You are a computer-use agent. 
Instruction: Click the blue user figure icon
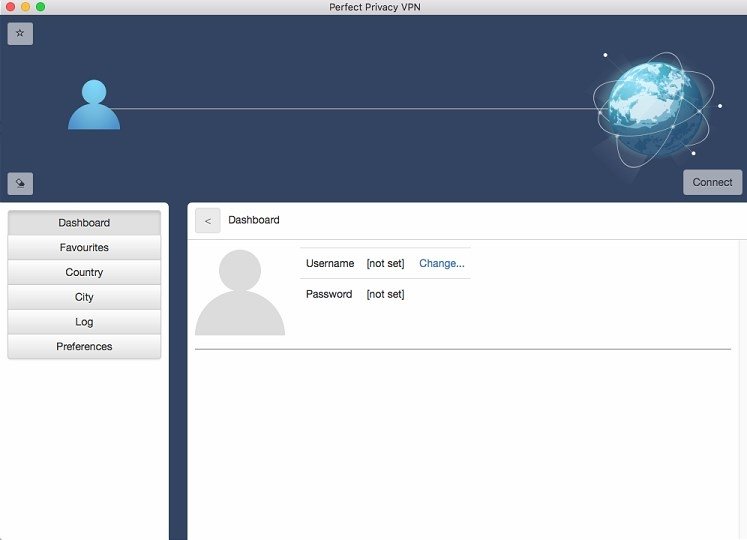[94, 104]
